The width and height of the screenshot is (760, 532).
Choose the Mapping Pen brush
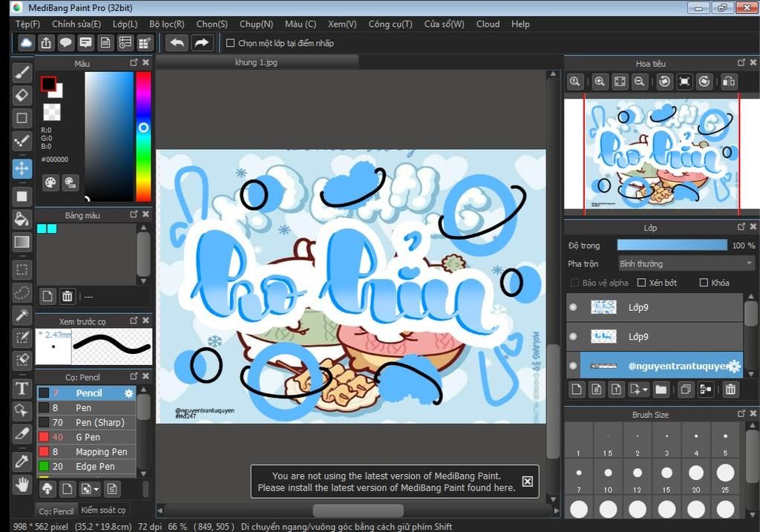[x=86, y=452]
